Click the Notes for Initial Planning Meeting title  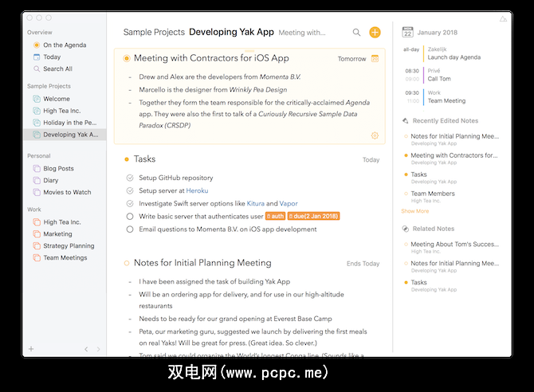[x=202, y=263]
